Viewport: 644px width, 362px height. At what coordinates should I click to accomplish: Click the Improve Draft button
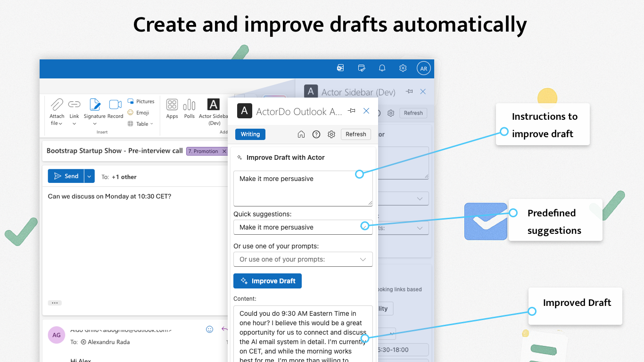(x=267, y=280)
